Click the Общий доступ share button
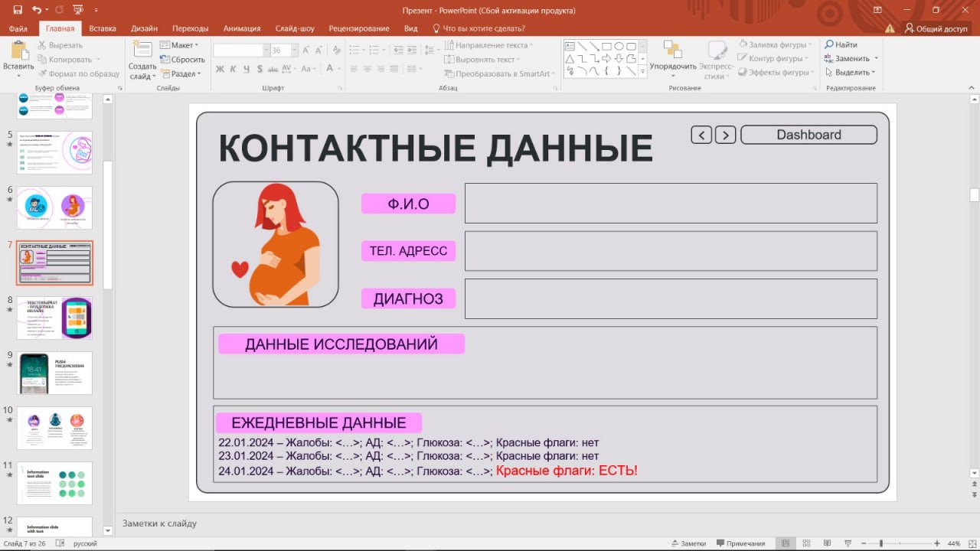980x551 pixels. point(936,28)
